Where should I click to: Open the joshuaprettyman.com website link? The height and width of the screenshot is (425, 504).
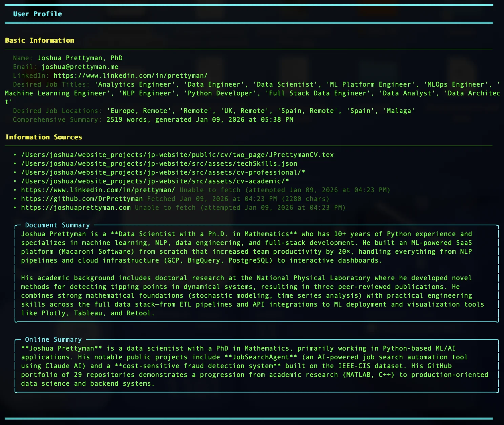[76, 208]
